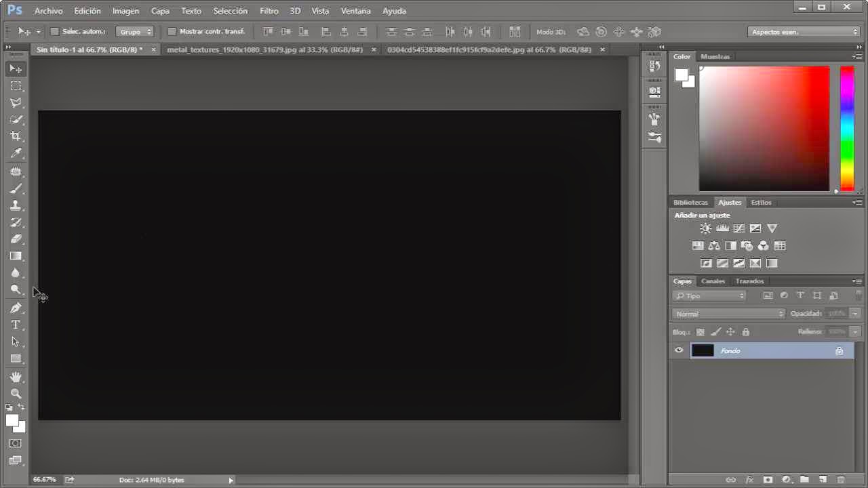Select the Dodge tool

(16, 290)
